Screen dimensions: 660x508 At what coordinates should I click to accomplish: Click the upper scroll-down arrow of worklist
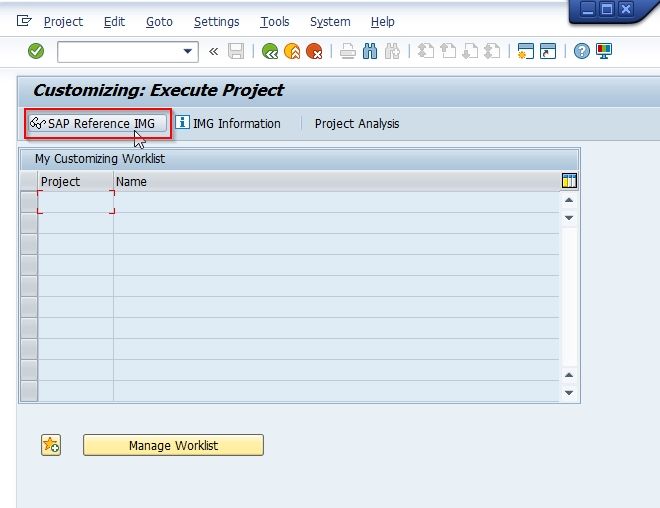click(x=569, y=218)
